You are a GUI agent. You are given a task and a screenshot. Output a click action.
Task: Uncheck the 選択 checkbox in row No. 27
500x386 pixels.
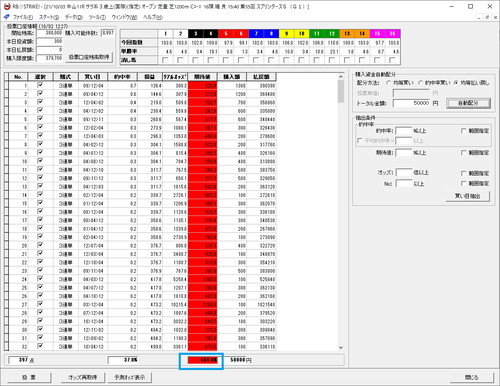[40, 304]
